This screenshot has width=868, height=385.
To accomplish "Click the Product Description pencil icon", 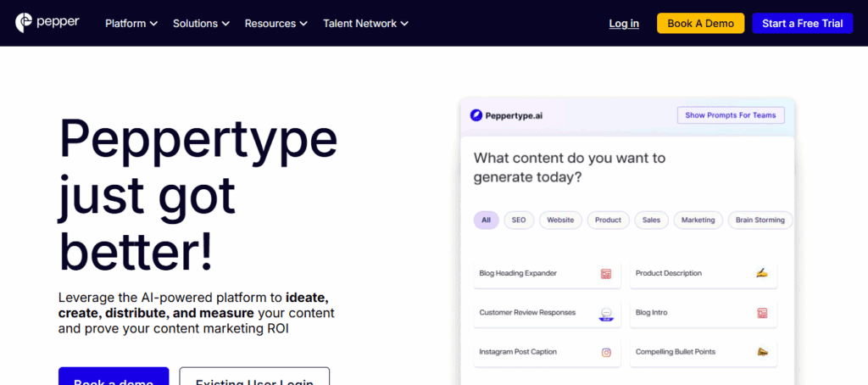I will coord(762,273).
